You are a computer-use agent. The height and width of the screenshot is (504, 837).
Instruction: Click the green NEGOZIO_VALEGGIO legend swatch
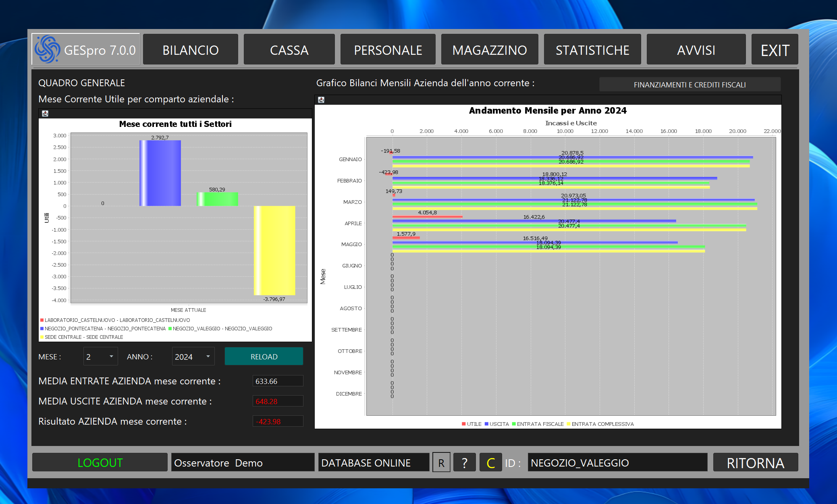click(x=170, y=329)
